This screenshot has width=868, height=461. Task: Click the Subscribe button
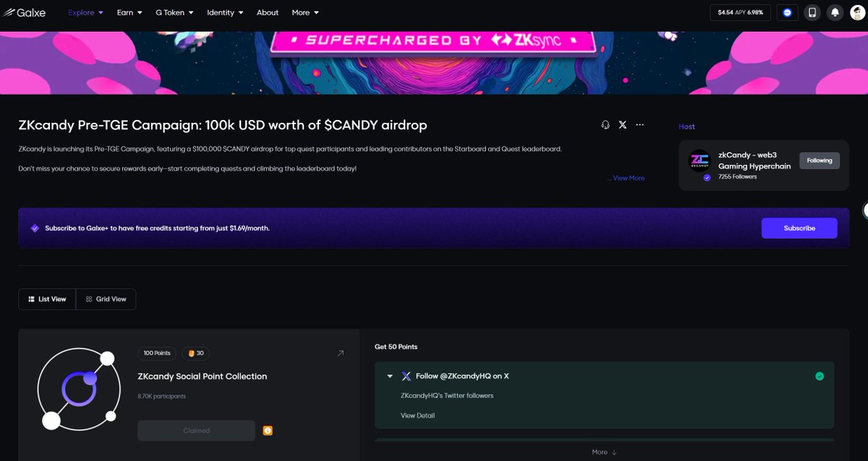(799, 228)
